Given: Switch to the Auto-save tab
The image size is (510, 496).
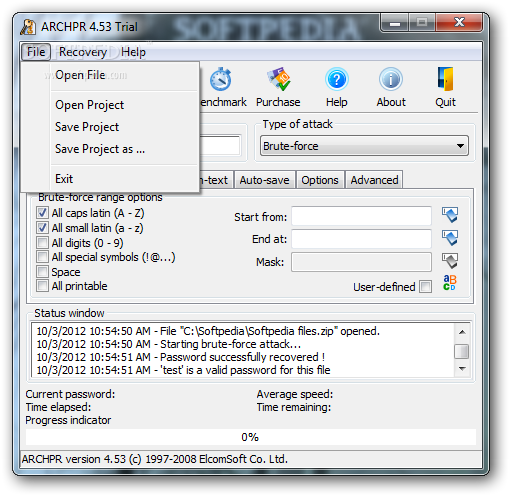Looking at the screenshot, I should pyautogui.click(x=265, y=180).
